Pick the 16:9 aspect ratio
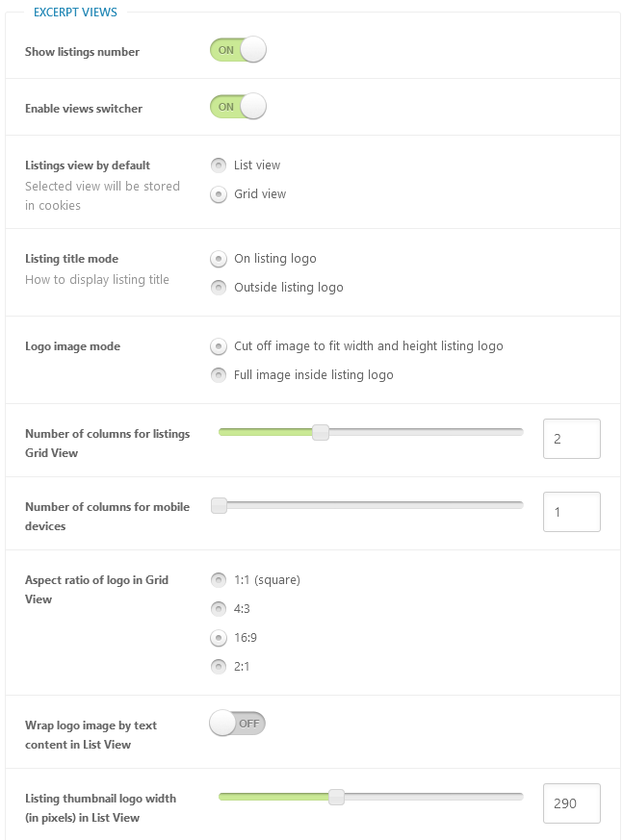 [219, 638]
